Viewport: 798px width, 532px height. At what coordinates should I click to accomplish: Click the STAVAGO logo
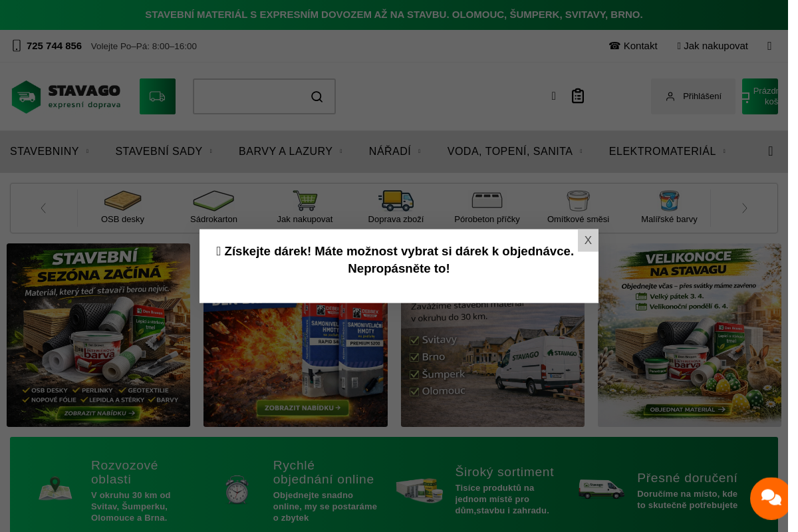pos(66,97)
